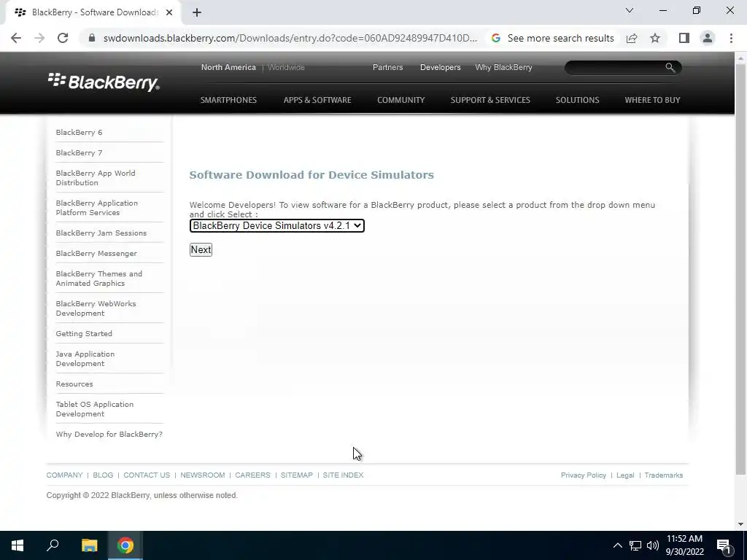This screenshot has height=560, width=747.
Task: Open the APPS & SOFTWARE menu
Action: point(317,99)
